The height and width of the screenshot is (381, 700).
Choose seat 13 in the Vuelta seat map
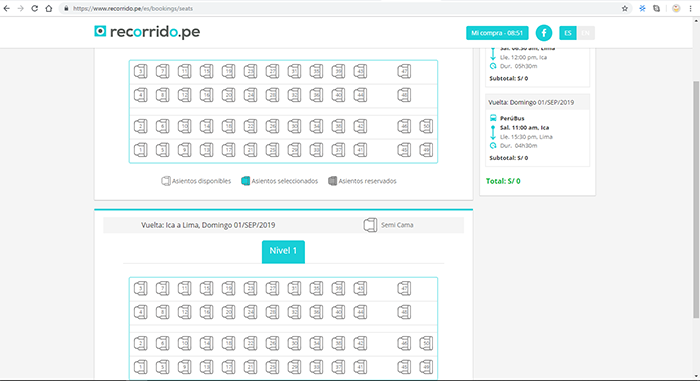click(206, 367)
